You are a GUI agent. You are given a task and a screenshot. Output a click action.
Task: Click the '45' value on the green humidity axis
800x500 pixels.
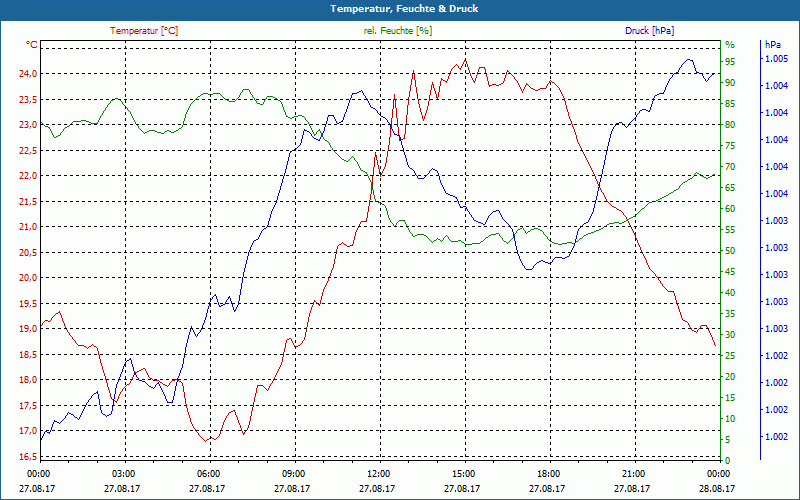click(730, 271)
